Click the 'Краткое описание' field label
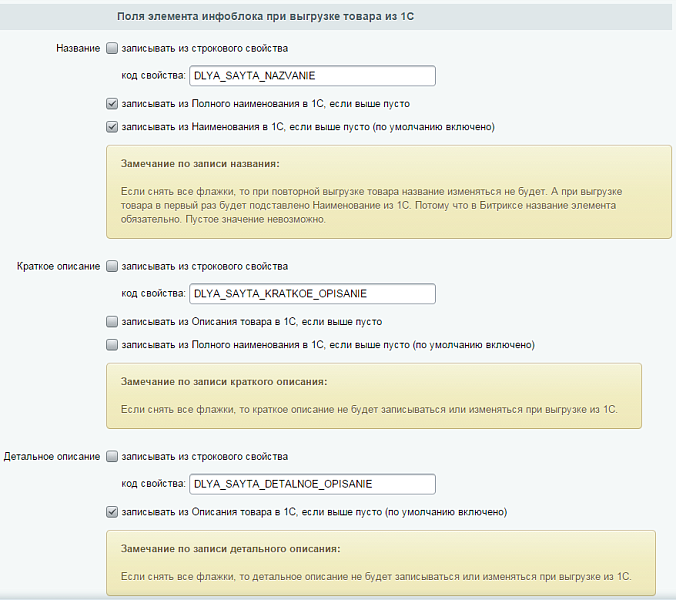 point(59,267)
